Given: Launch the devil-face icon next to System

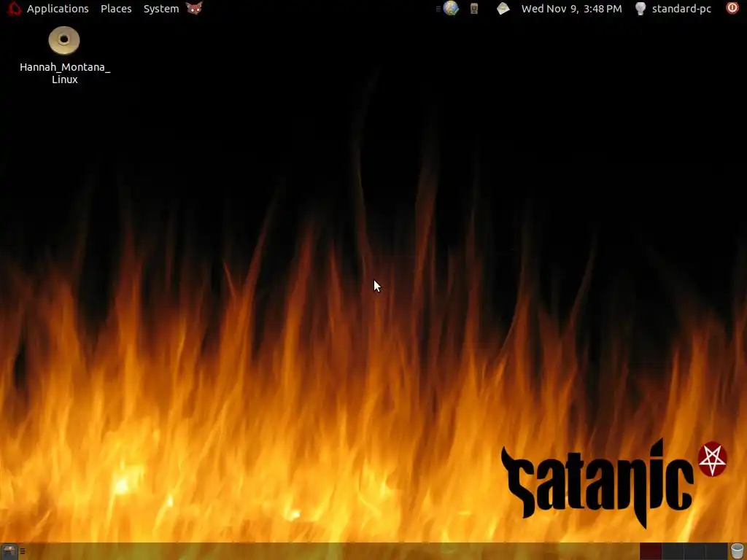Looking at the screenshot, I should [194, 8].
